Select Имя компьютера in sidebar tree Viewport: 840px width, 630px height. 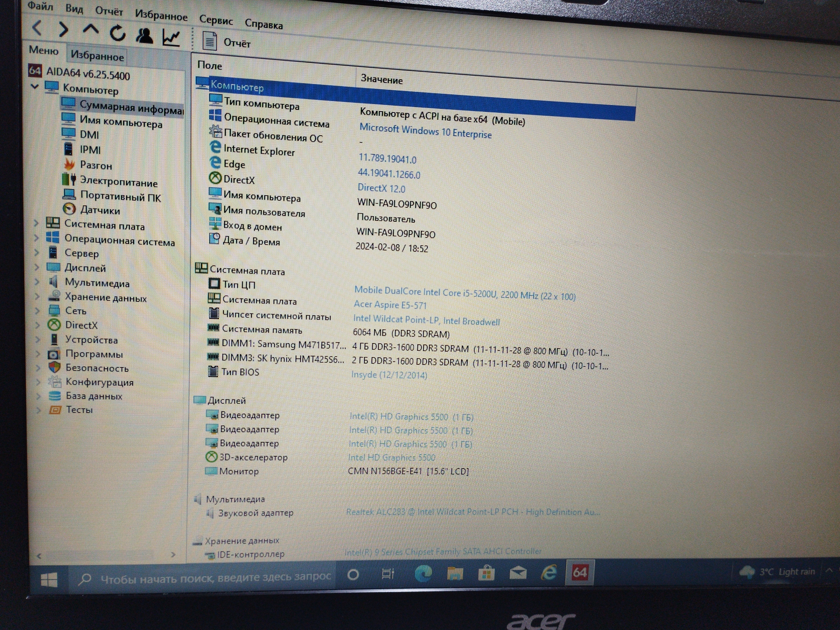(x=112, y=121)
